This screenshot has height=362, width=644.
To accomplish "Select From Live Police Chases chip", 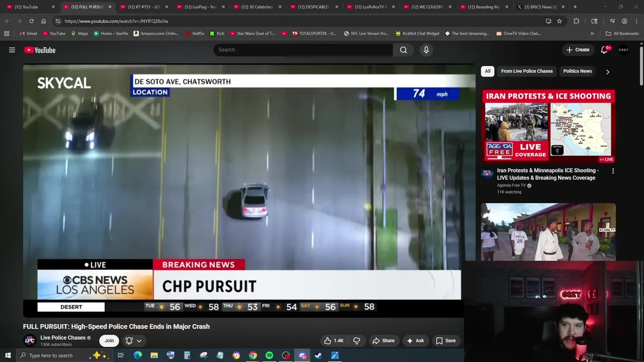I will coord(527,71).
